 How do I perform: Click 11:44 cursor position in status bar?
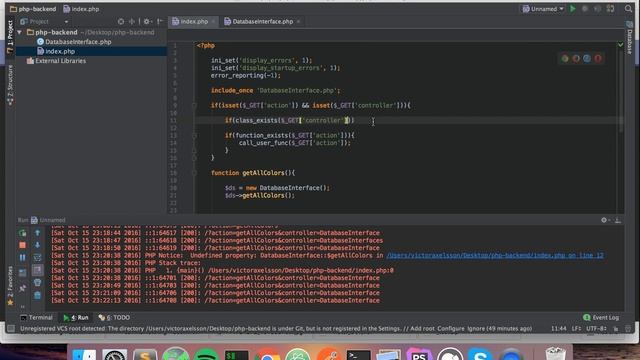[558, 329]
